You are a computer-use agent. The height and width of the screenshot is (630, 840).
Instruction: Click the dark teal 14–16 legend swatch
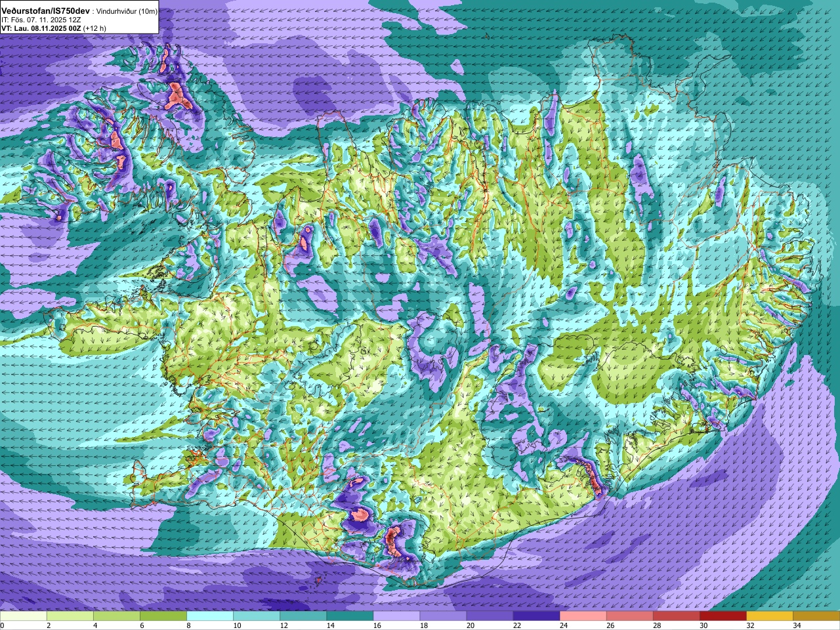coord(350,616)
